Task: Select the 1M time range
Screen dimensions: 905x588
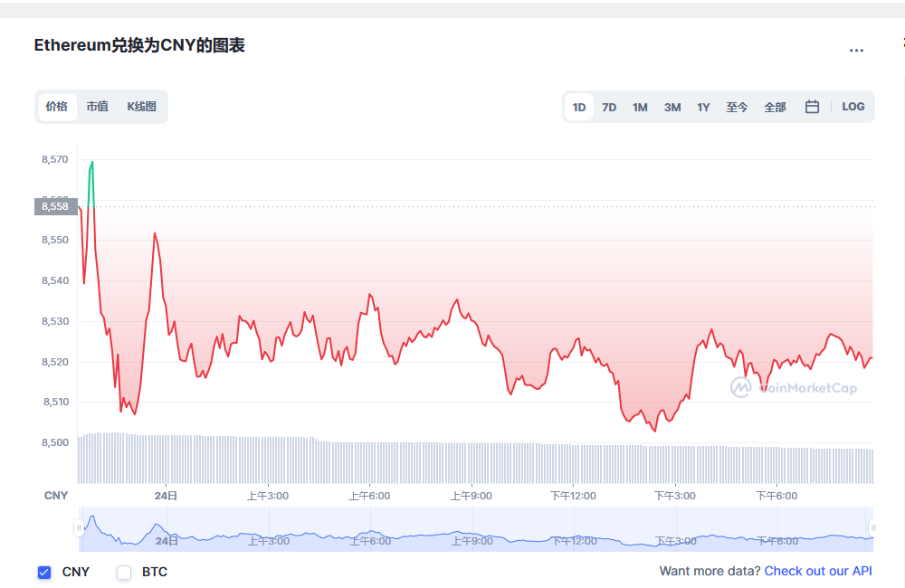Action: tap(640, 108)
